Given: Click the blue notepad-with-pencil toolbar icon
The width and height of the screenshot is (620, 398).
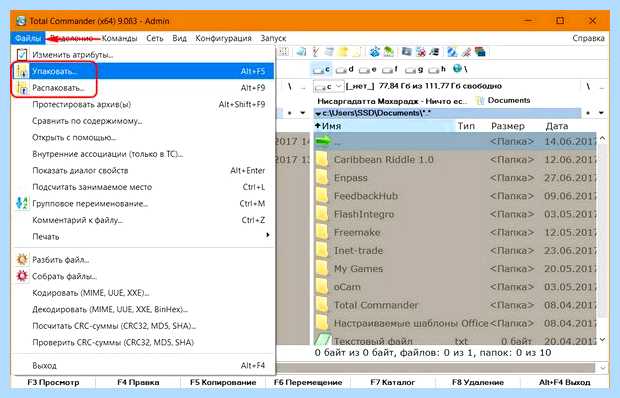Looking at the screenshot, I should 452,52.
